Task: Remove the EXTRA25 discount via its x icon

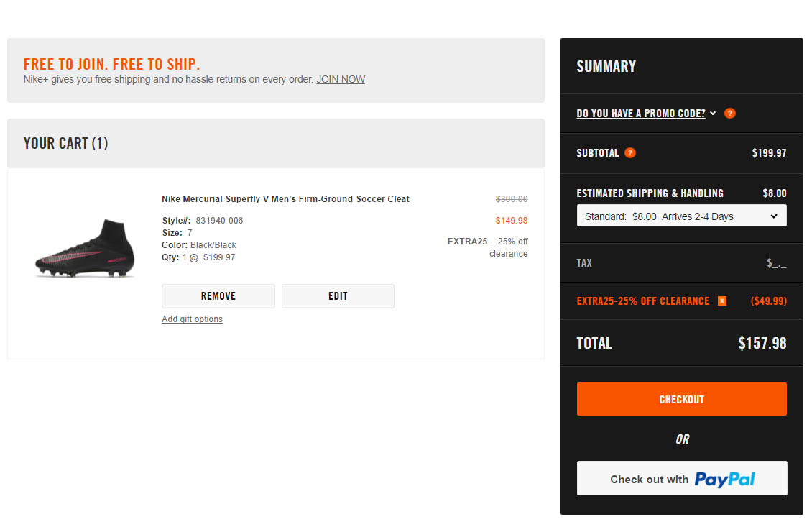Action: [721, 301]
